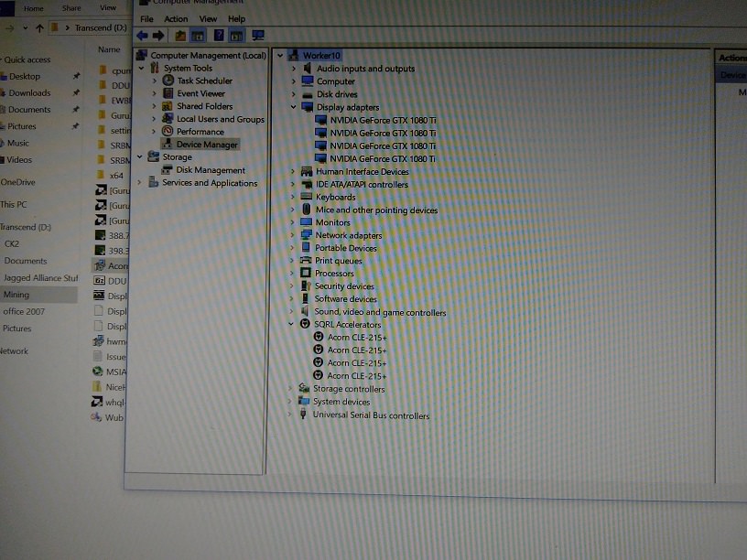Image resolution: width=747 pixels, height=560 pixels.
Task: Click the Performance icon
Action: pyautogui.click(x=168, y=131)
